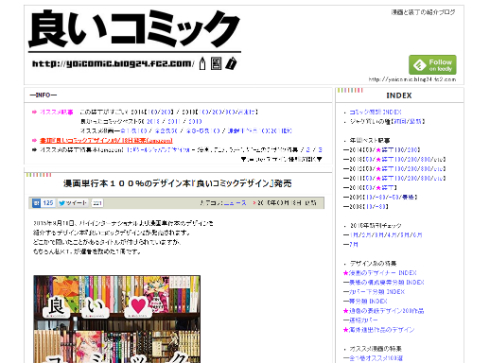Open the 2013 link in コミックベスト50 row

[153, 121]
